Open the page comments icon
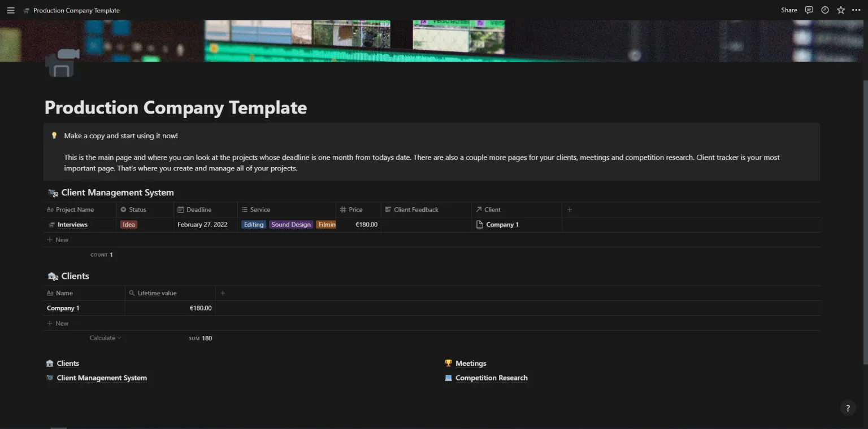This screenshot has width=868, height=429. pos(809,10)
